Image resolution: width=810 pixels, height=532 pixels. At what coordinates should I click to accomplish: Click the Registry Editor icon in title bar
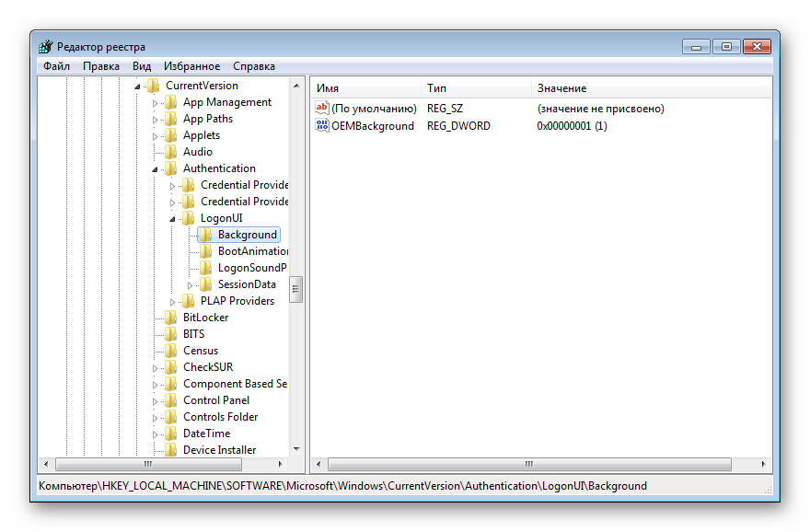click(46, 47)
